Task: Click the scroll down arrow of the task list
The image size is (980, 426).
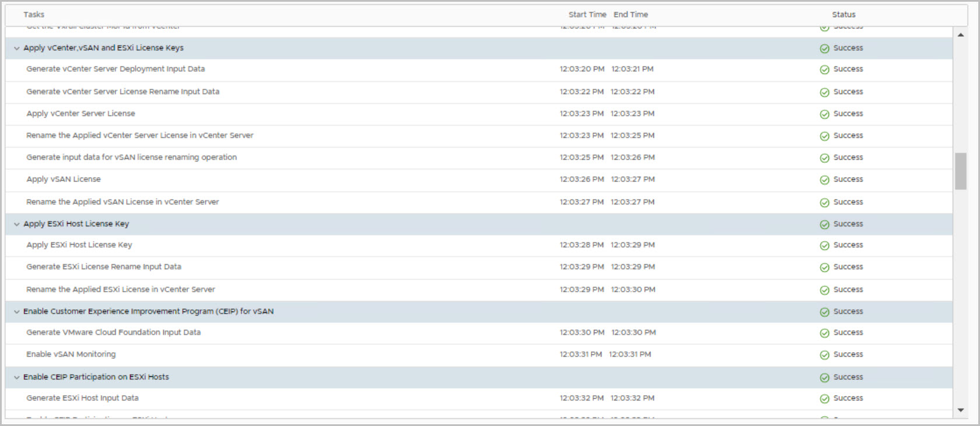Action: point(961,410)
